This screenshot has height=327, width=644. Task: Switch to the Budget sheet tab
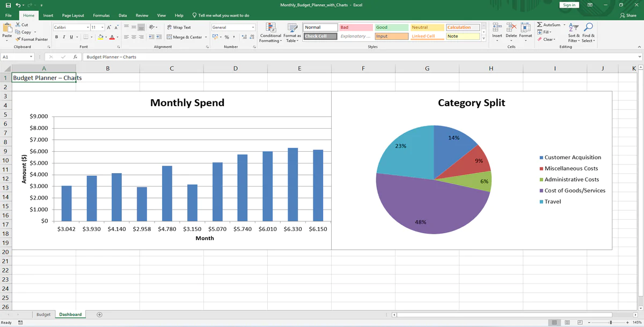coord(43,315)
